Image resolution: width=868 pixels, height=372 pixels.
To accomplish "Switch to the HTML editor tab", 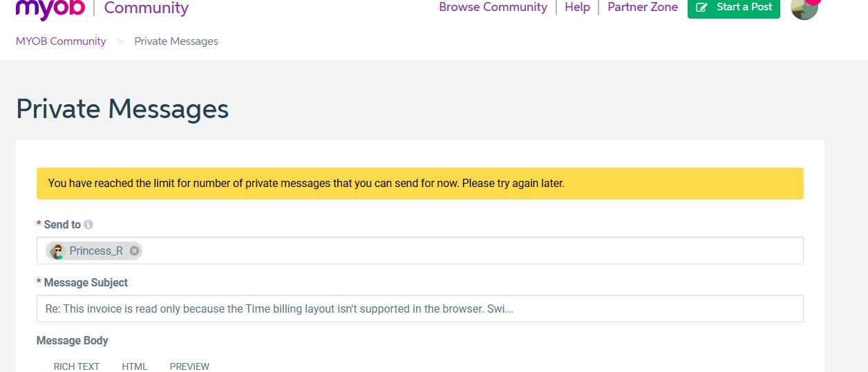I will point(135,366).
